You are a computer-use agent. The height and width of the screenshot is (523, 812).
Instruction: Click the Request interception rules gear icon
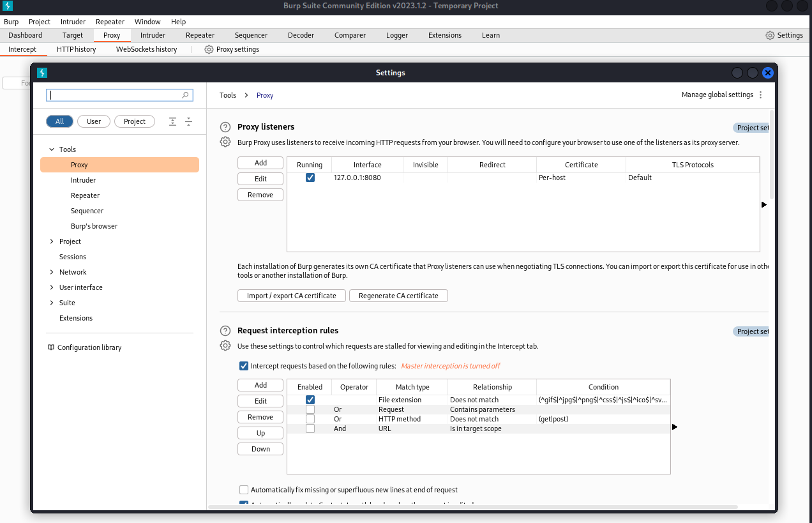[x=225, y=345]
